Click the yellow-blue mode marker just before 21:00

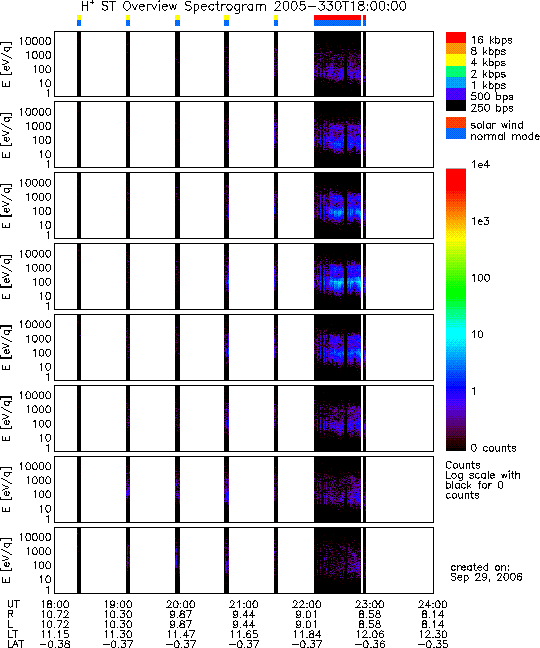[x=226, y=21]
